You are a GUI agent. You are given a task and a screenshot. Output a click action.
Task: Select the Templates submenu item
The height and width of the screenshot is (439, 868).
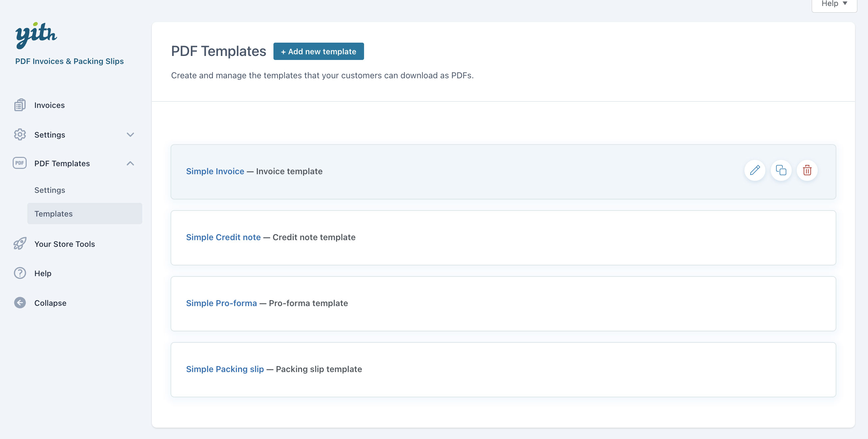coord(54,214)
